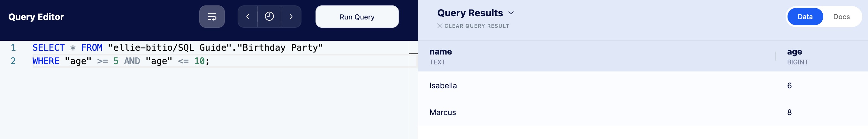This screenshot has width=868, height=139.
Task: Toggle the word wrap icon button
Action: (212, 17)
